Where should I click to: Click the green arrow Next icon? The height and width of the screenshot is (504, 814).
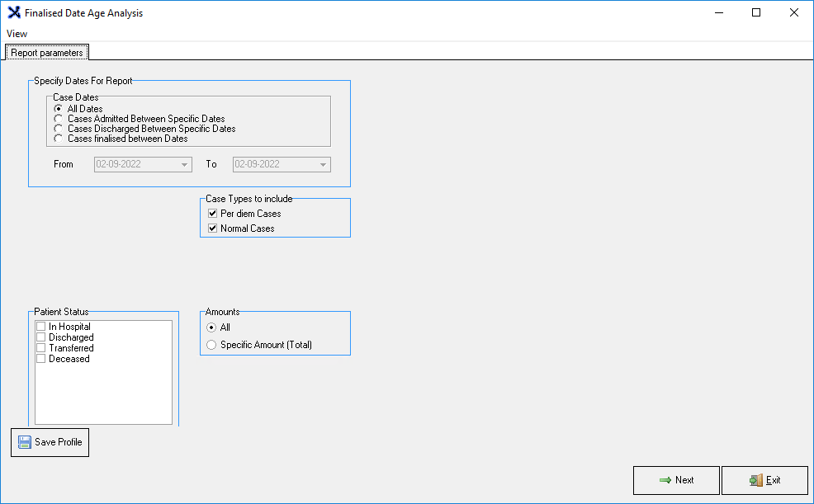(x=665, y=480)
